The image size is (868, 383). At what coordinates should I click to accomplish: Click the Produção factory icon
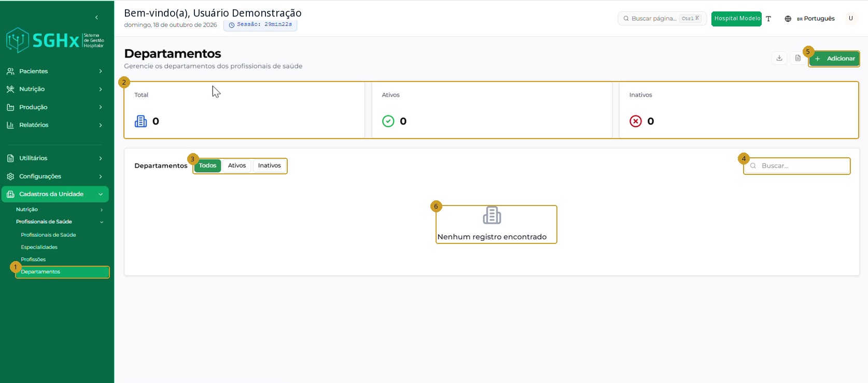[10, 107]
